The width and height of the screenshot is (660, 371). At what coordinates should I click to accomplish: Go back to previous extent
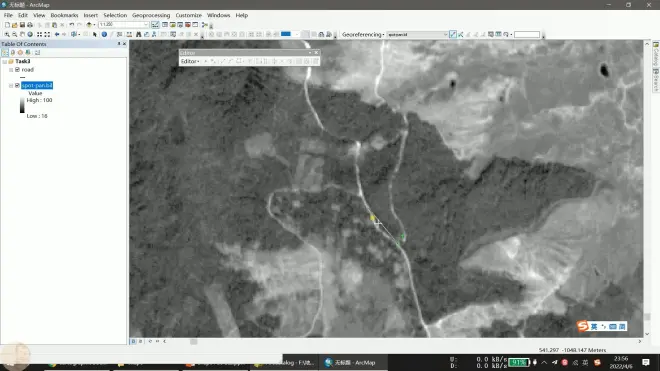coord(57,35)
